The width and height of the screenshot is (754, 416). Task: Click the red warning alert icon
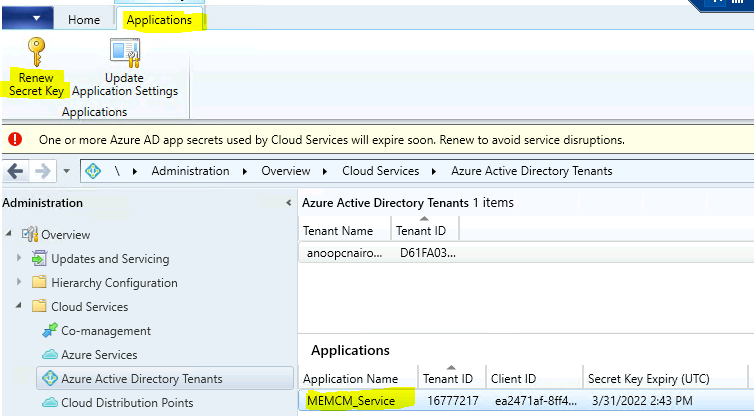[15, 139]
